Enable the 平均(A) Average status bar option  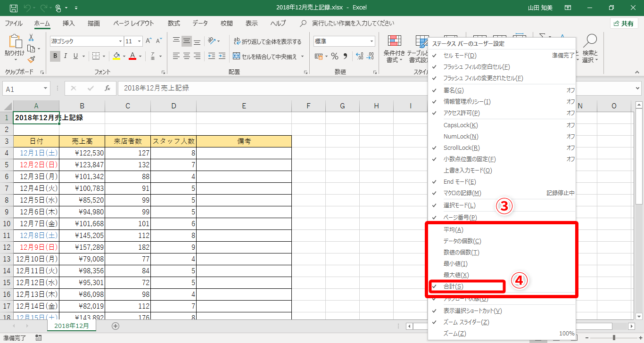pos(502,230)
